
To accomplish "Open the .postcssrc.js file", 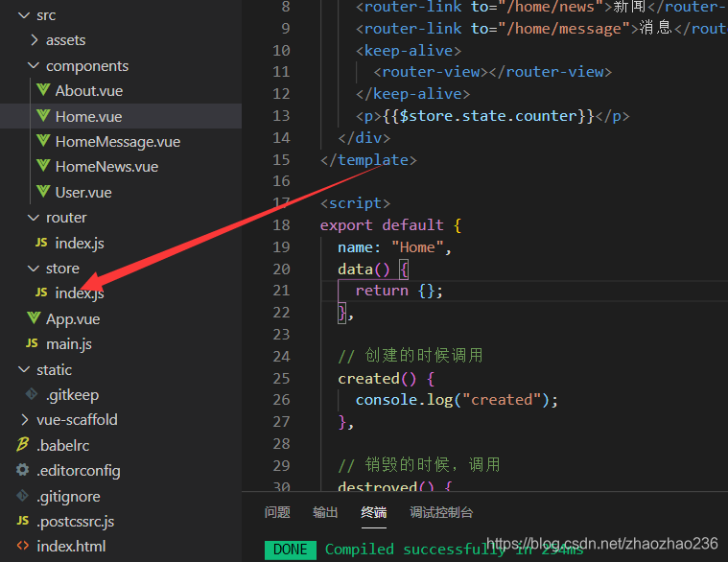I will pyautogui.click(x=75, y=522).
